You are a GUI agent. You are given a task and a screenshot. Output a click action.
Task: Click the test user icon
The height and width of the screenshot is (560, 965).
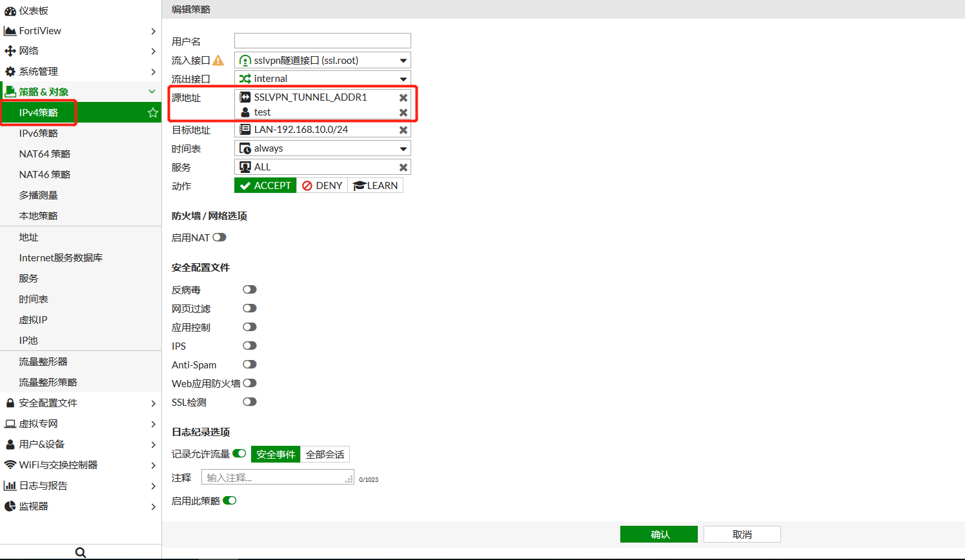pyautogui.click(x=245, y=112)
